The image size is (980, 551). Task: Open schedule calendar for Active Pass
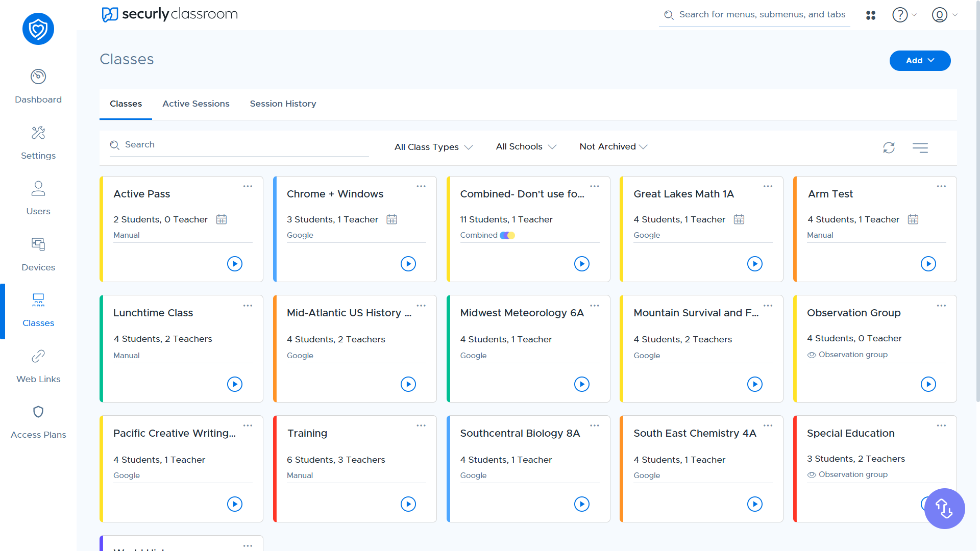point(222,219)
